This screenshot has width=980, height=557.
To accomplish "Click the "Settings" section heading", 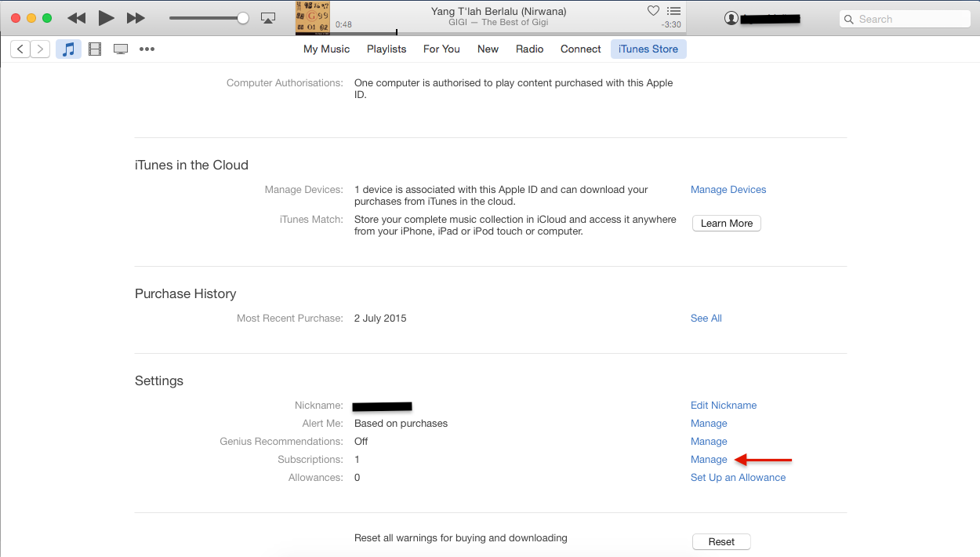I will point(159,381).
